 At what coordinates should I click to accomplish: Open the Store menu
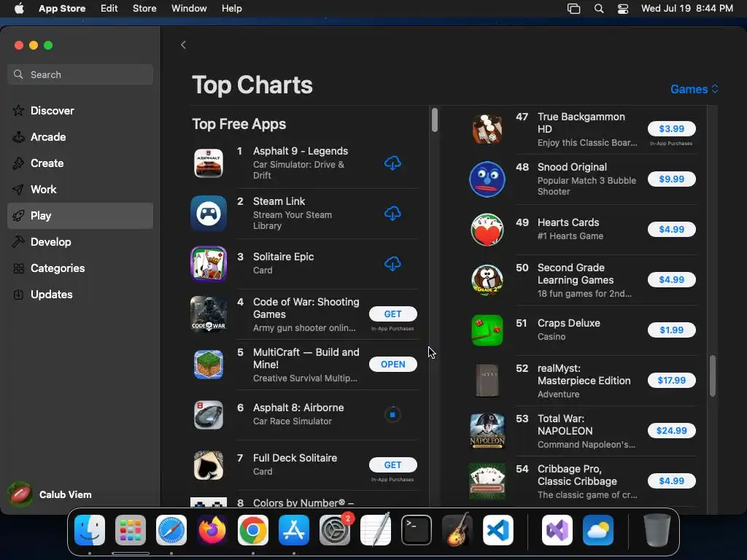pos(144,9)
